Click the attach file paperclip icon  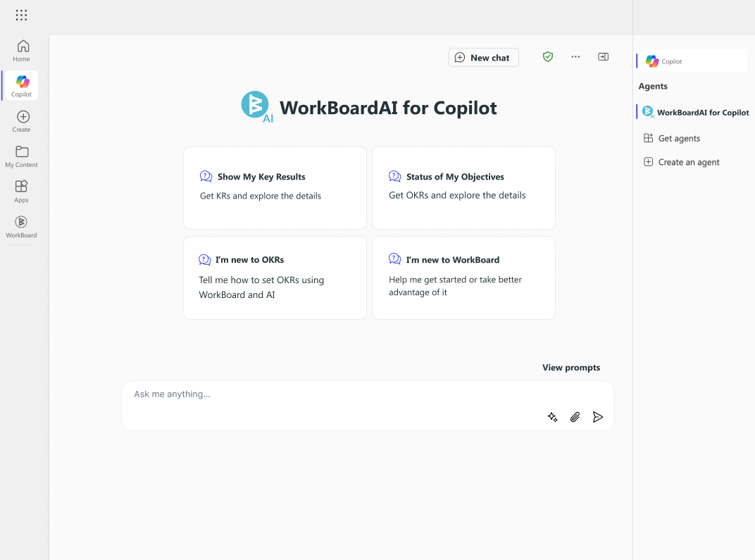tap(575, 417)
